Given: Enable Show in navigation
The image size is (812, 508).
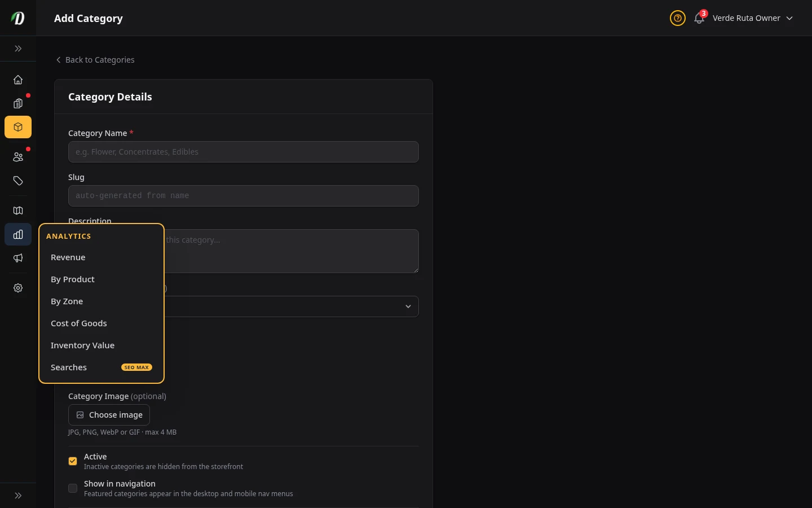Looking at the screenshot, I should point(73,488).
